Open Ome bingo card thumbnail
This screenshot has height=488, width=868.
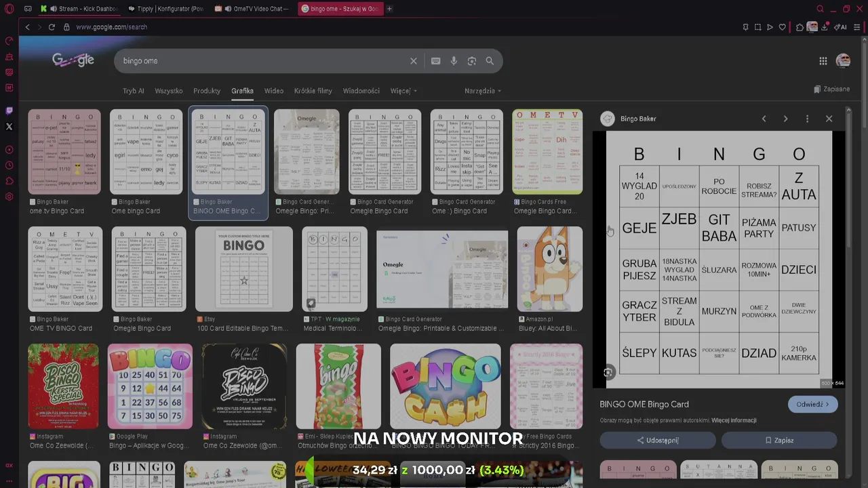pos(146,152)
